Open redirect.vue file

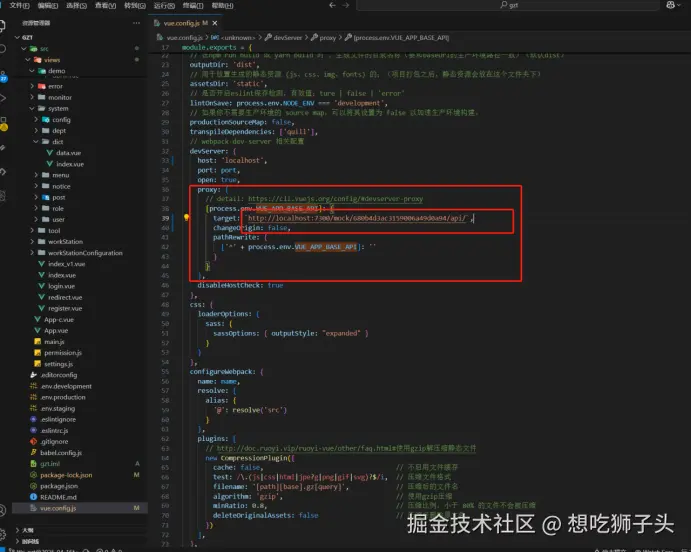[65, 297]
